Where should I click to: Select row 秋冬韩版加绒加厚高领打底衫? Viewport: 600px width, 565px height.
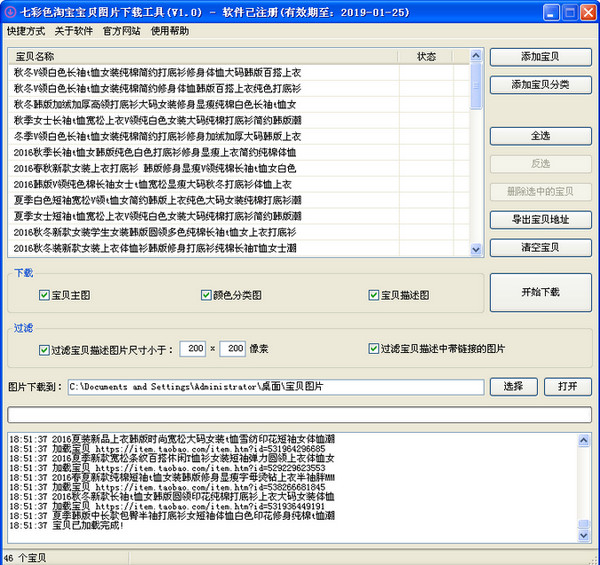(x=239, y=104)
